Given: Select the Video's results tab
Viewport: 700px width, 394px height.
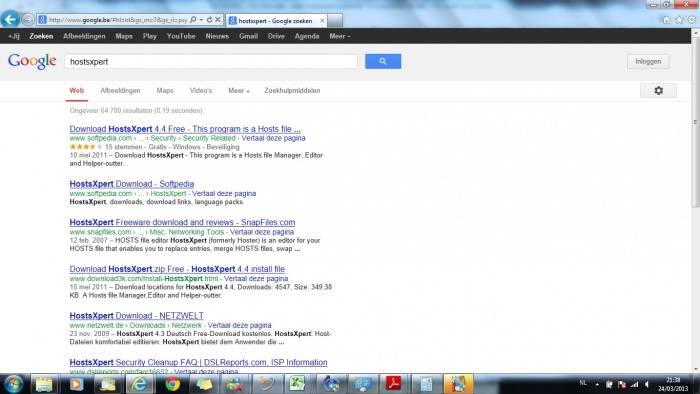Looking at the screenshot, I should click(x=201, y=91).
